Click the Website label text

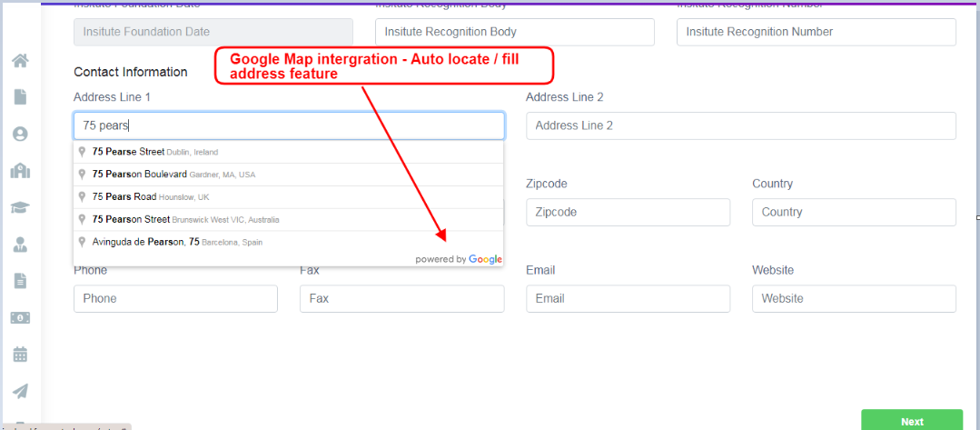[773, 270]
